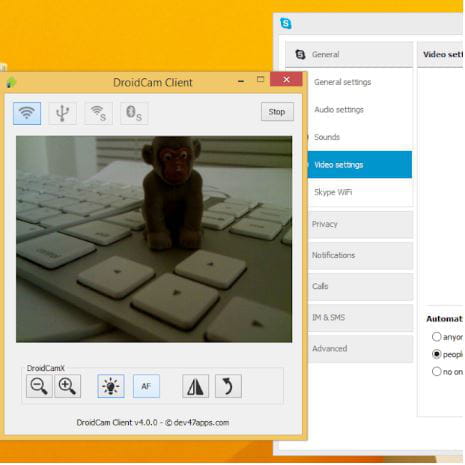Expand the Calls section in Skype
This screenshot has height=465, width=465.
360,286
